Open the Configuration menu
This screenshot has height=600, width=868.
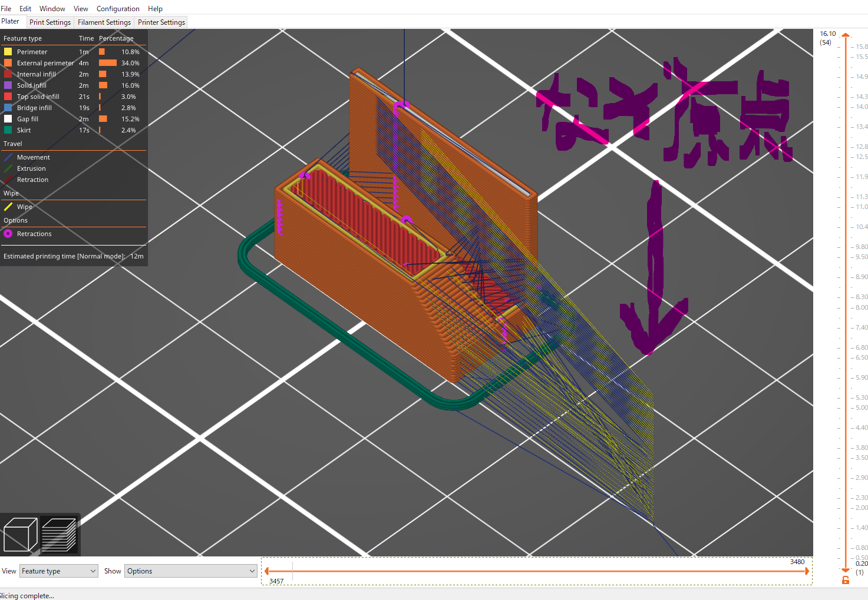click(x=118, y=9)
